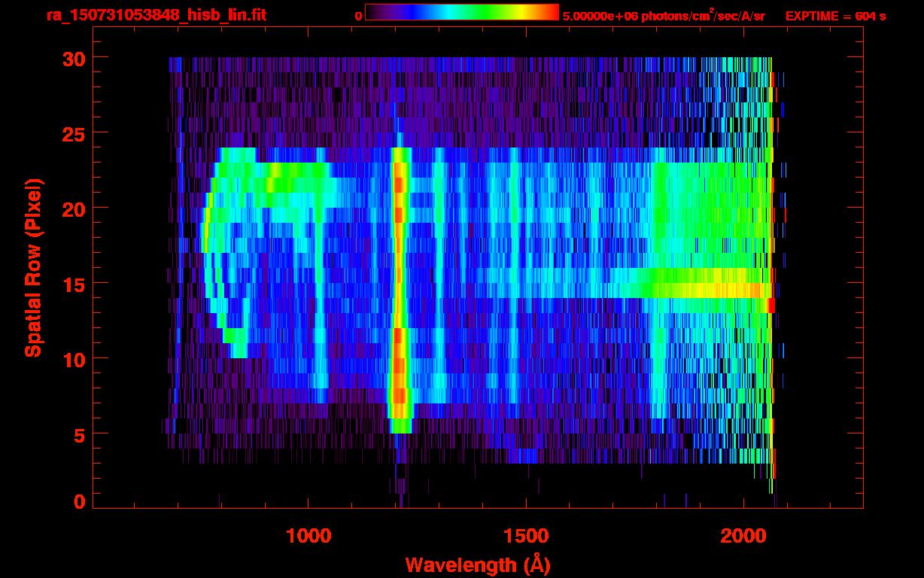Click the EXPTIME = 604 s label
Image resolution: width=924 pixels, height=578 pixels.
[835, 16]
